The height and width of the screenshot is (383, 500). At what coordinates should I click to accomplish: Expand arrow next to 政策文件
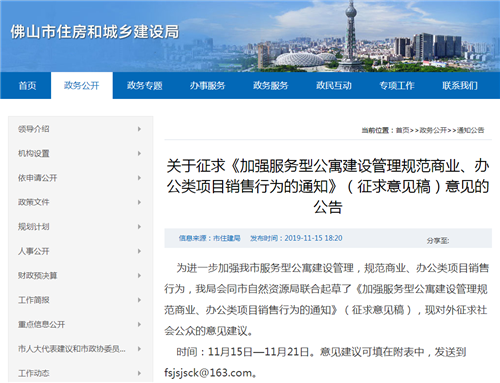pos(139,202)
